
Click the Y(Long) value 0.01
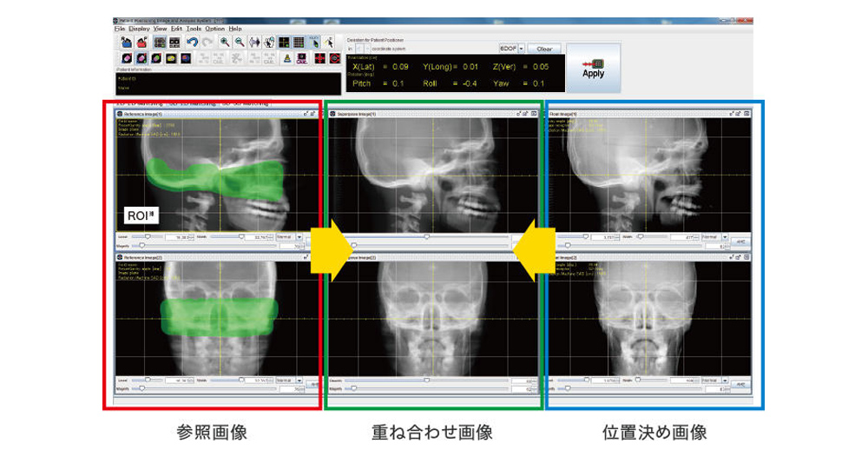coord(470,67)
